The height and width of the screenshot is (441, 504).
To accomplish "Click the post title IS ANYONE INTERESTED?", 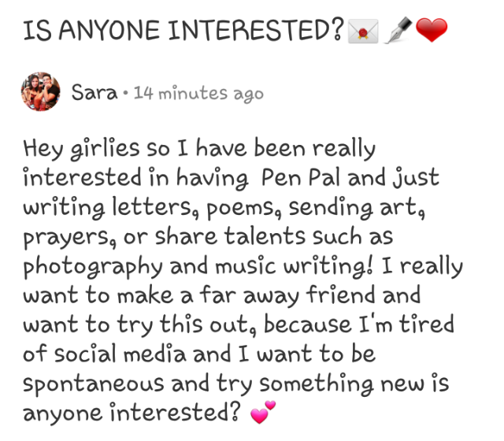I will coord(183,31).
